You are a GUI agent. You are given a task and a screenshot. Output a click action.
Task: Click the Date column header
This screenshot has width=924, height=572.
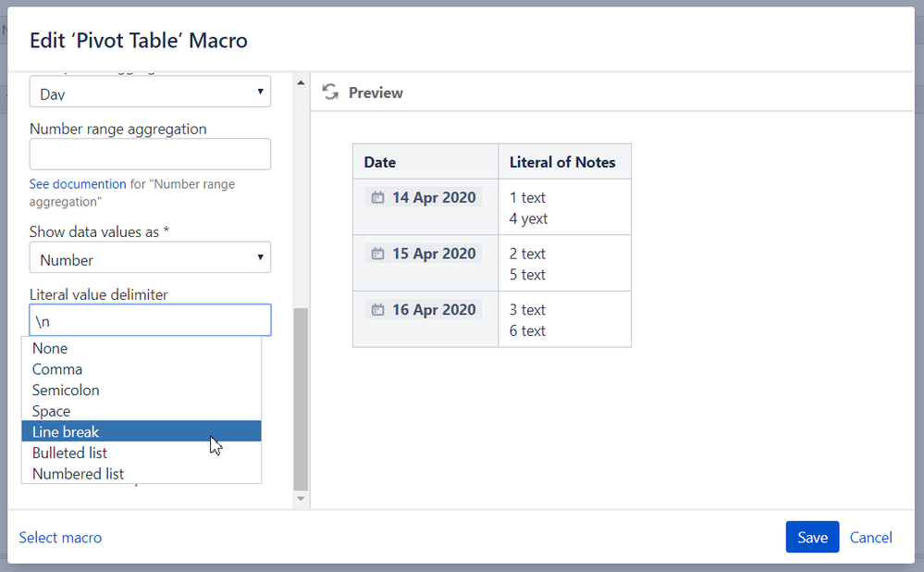[x=425, y=162]
